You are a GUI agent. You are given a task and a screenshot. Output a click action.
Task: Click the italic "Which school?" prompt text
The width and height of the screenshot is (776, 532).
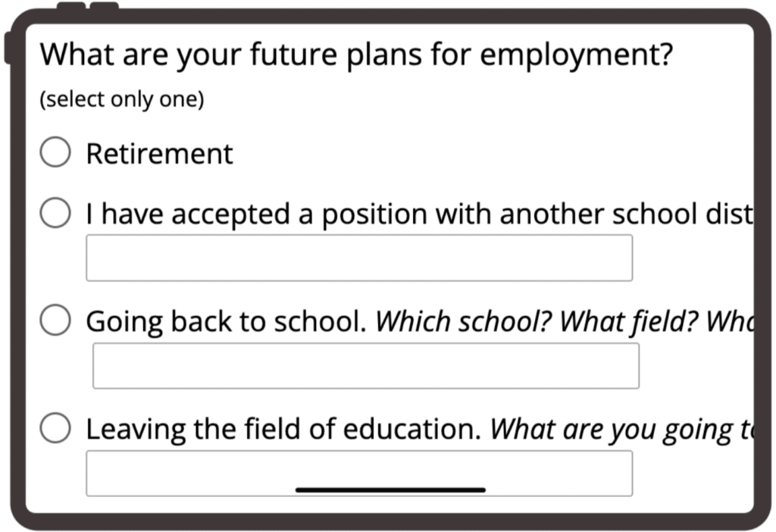465,322
